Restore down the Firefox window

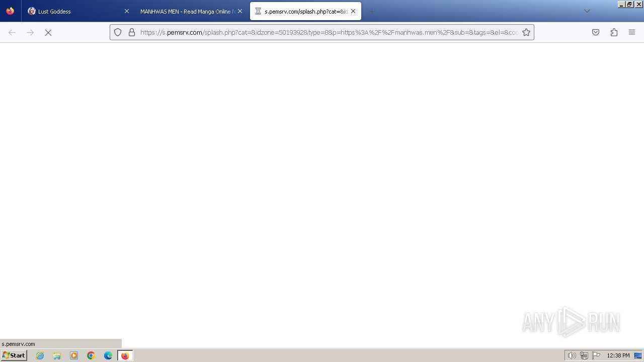point(629,4)
